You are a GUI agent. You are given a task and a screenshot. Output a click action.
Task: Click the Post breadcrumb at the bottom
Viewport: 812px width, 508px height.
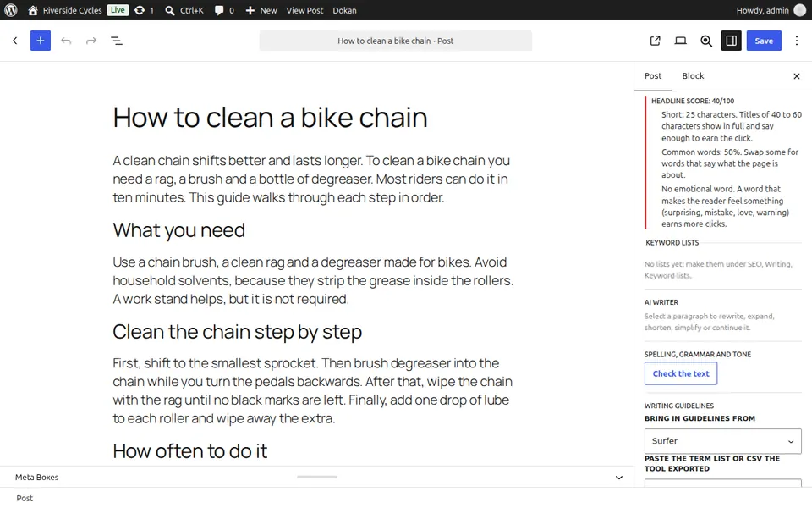[x=25, y=498]
